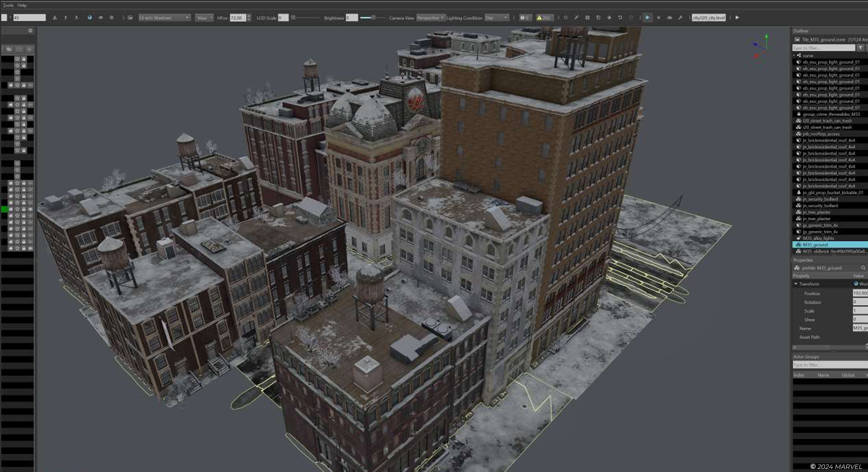The height and width of the screenshot is (472, 868).
Task: Click the funnel filter icon in the Outliner
Action: pyautogui.click(x=861, y=48)
